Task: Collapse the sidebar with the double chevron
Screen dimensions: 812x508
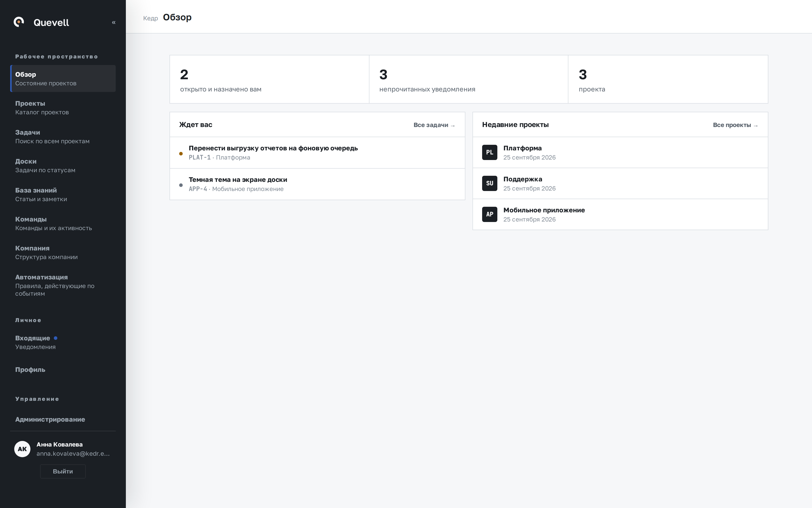Action: click(114, 22)
